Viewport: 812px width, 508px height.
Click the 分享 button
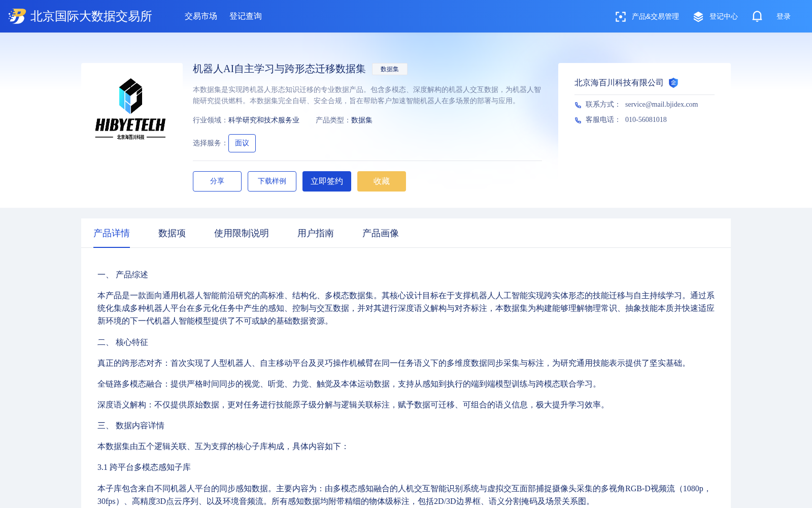coord(217,181)
